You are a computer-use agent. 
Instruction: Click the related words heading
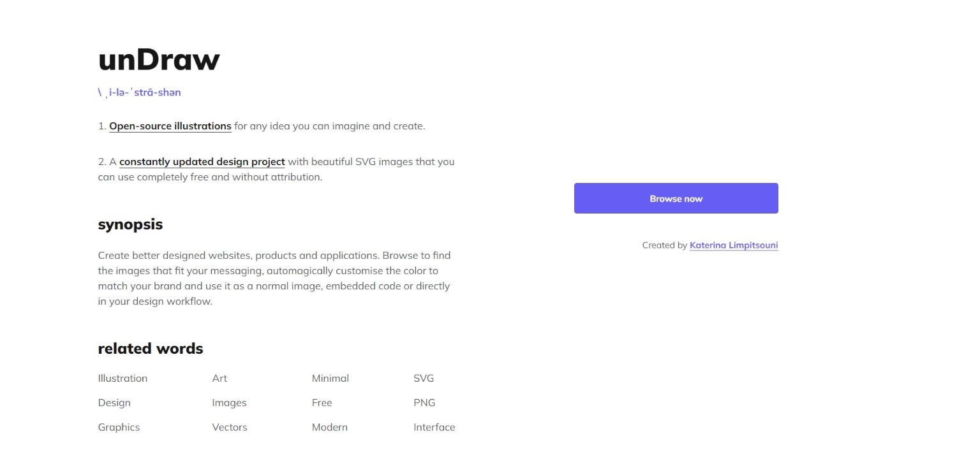[151, 349]
